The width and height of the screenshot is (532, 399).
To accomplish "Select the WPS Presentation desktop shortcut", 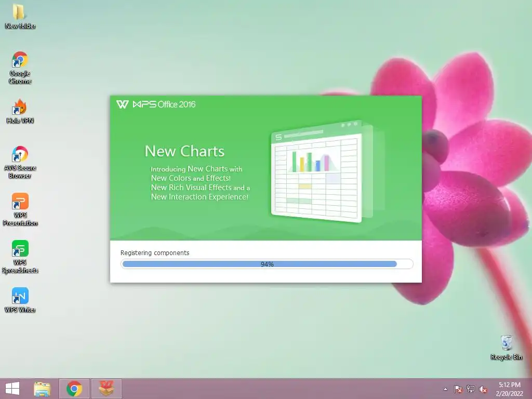I will pos(20,209).
